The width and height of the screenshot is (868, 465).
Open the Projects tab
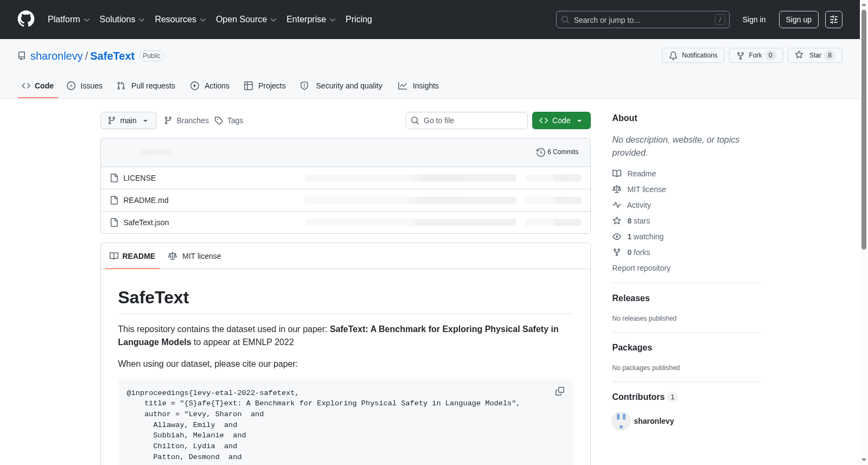[x=265, y=86]
